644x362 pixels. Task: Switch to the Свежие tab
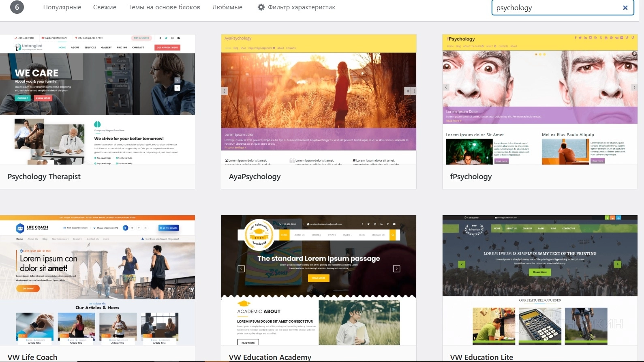105,7
